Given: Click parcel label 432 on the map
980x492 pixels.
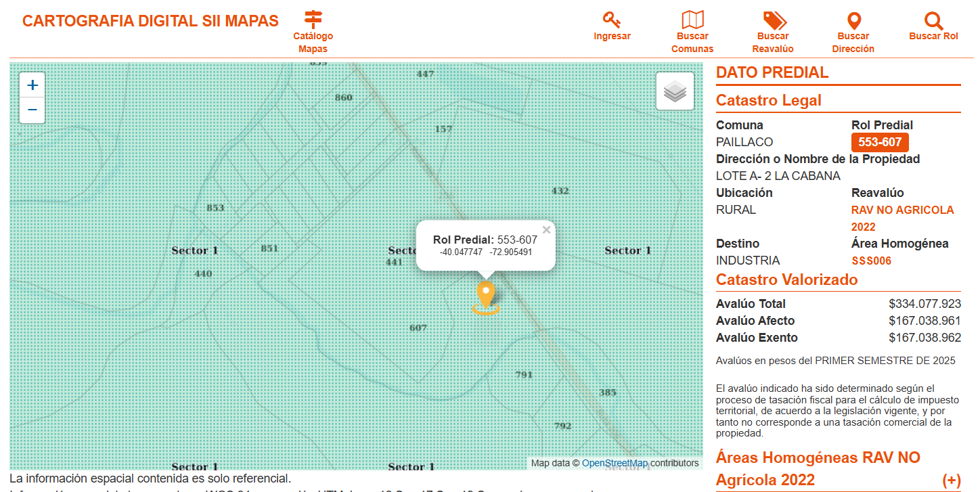Looking at the screenshot, I should (x=560, y=191).
